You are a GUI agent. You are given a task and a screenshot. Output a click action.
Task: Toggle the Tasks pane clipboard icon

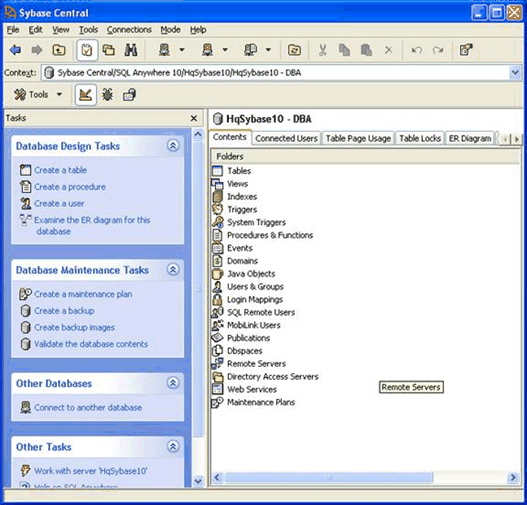(87, 50)
